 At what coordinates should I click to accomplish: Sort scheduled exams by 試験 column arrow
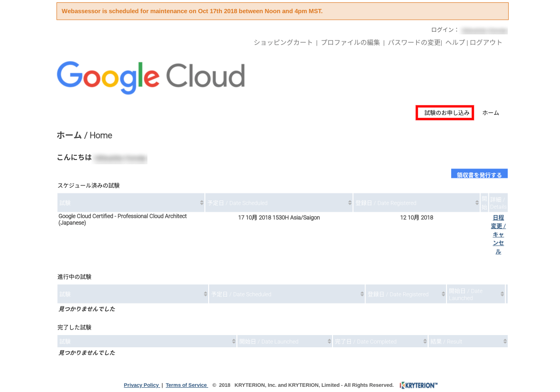pyautogui.click(x=202, y=203)
